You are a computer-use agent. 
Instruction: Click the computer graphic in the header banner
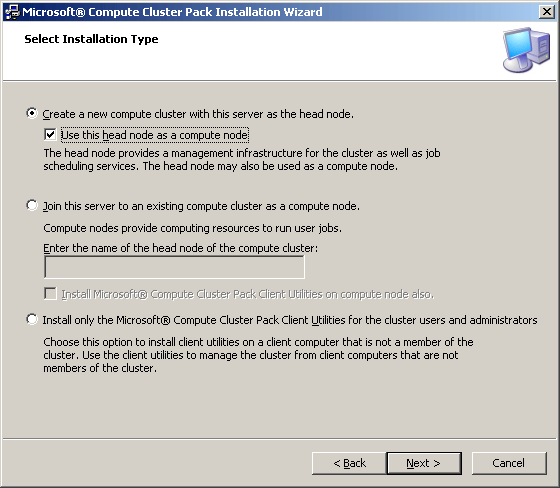(527, 50)
